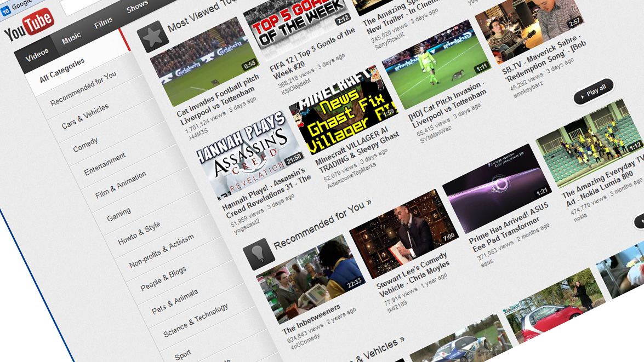Open Cat invades Football pitch video thumbnail
This screenshot has height=362, width=644.
click(x=204, y=61)
